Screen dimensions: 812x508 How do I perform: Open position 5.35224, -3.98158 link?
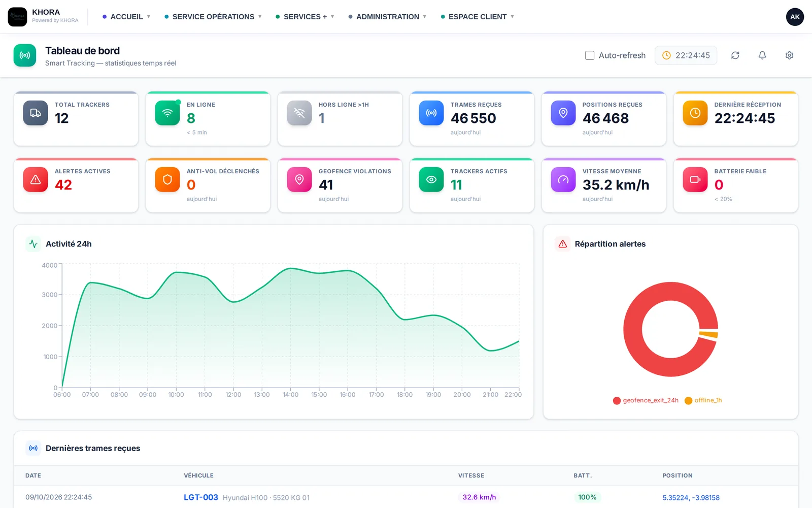(691, 498)
